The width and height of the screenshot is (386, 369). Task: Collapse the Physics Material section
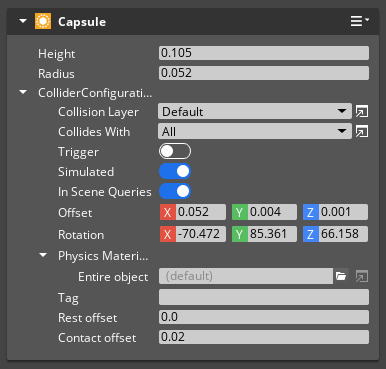pos(43,255)
